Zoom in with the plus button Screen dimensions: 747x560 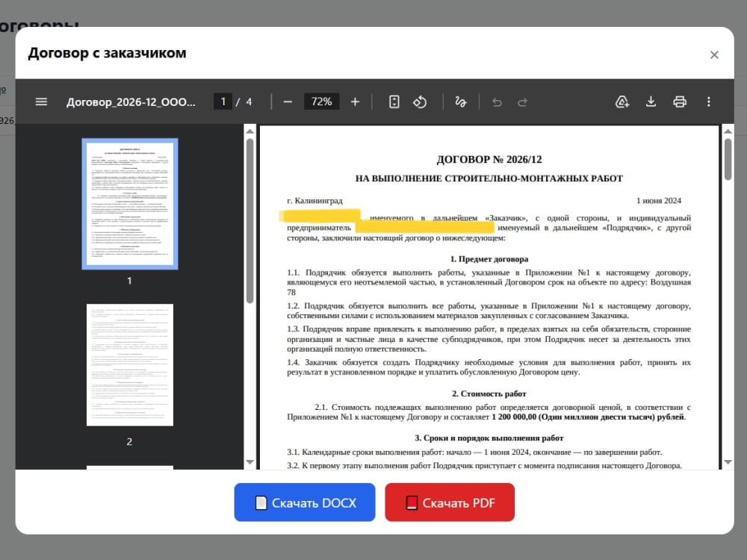tap(355, 102)
